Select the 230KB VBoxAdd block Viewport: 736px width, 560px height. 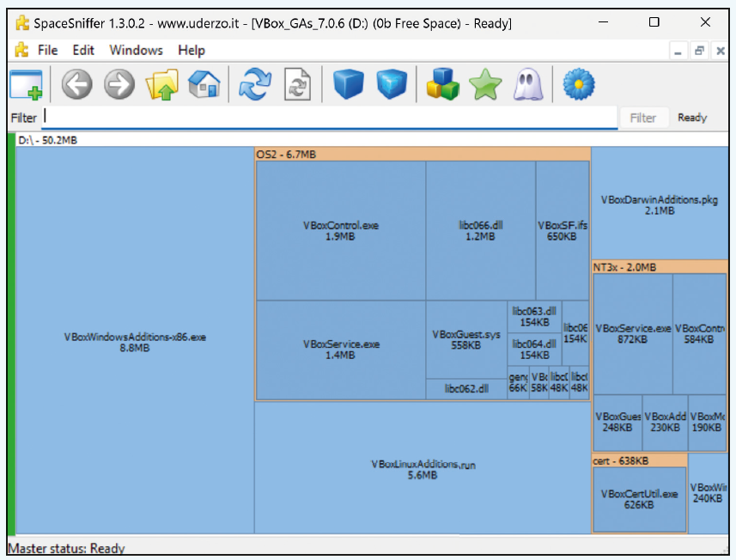665,423
